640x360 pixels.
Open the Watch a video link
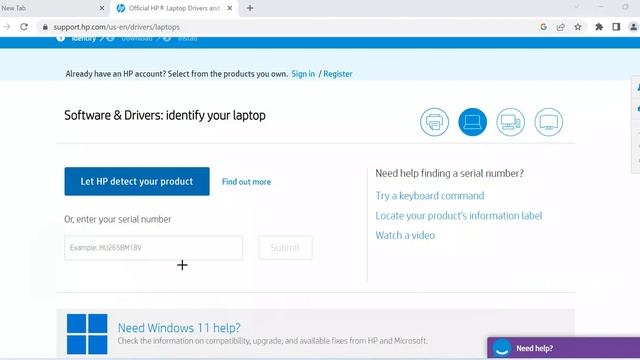[x=405, y=236]
